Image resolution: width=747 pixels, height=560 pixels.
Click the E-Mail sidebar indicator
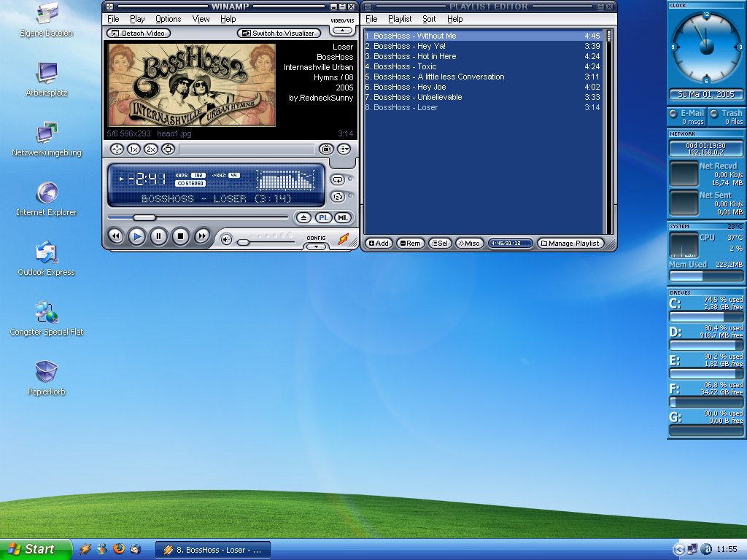click(687, 117)
